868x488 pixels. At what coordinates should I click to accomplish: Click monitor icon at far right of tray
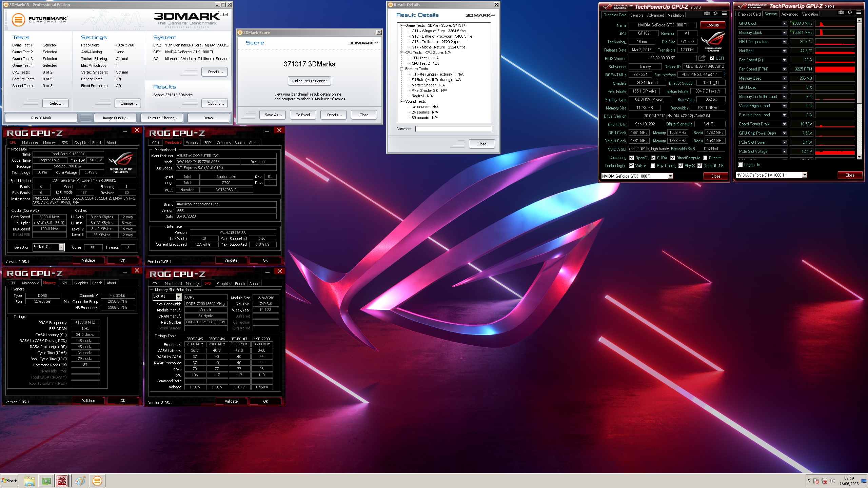[864, 481]
